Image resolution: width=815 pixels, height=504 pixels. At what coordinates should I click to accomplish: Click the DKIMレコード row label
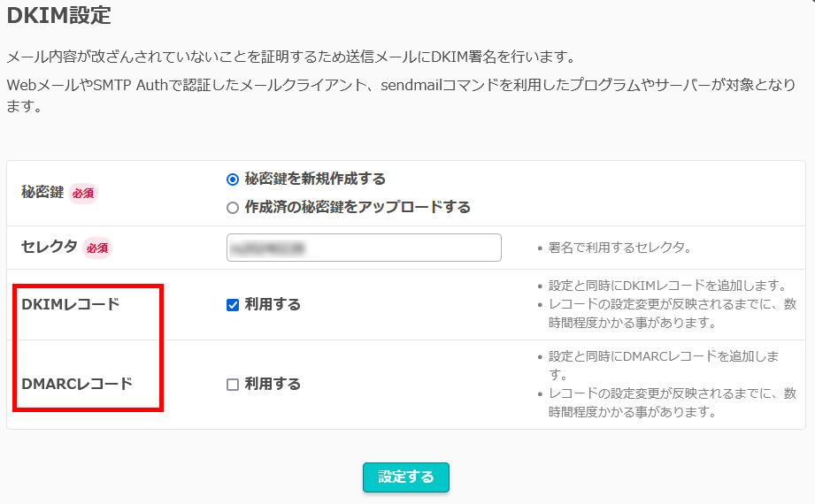tap(70, 305)
